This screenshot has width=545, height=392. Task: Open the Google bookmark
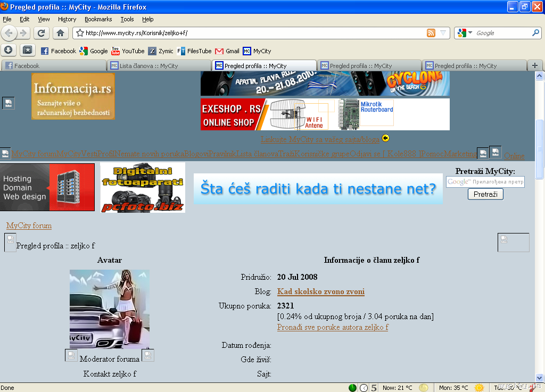click(x=94, y=51)
